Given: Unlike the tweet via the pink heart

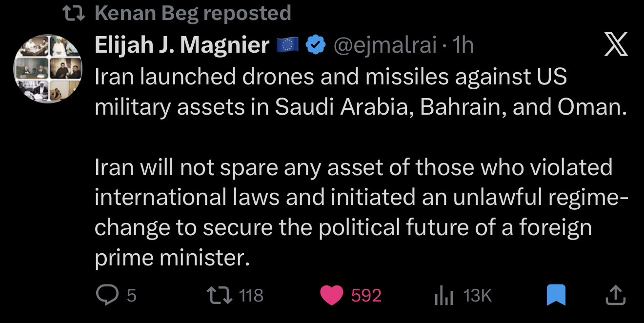Looking at the screenshot, I should [332, 295].
